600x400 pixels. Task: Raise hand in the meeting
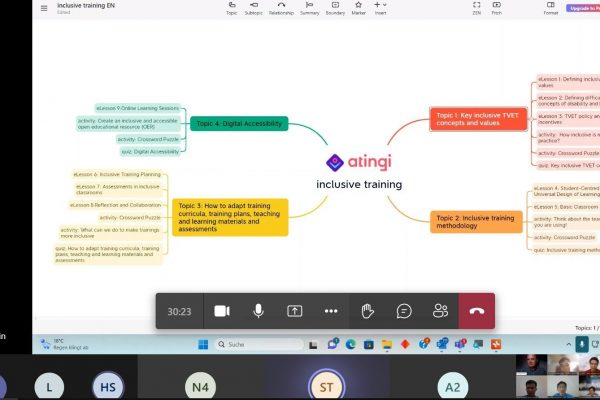pyautogui.click(x=367, y=311)
